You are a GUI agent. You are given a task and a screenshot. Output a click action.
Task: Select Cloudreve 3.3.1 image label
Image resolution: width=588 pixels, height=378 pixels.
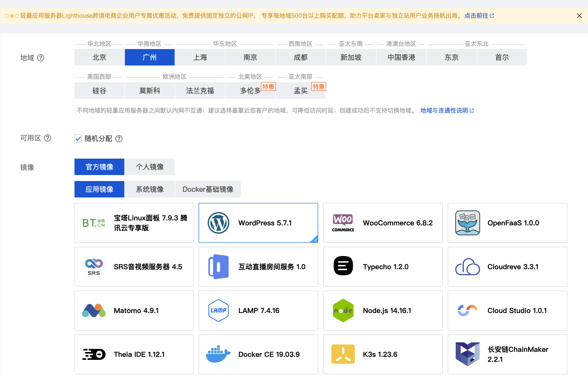pyautogui.click(x=513, y=267)
